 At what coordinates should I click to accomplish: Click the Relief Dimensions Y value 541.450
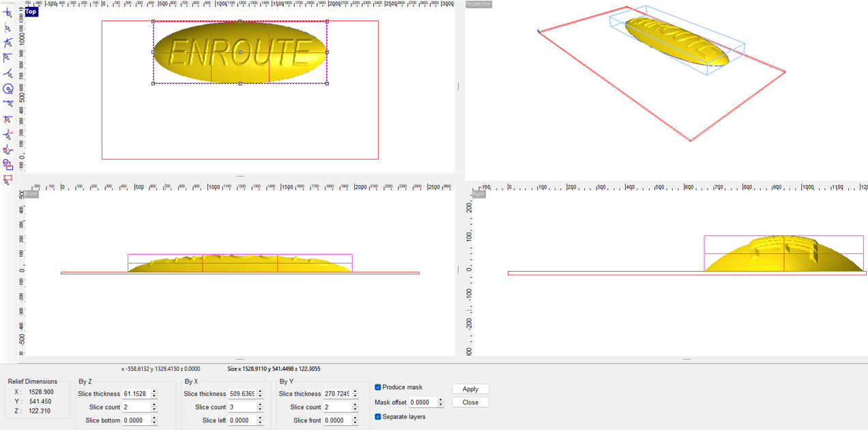pyautogui.click(x=40, y=401)
